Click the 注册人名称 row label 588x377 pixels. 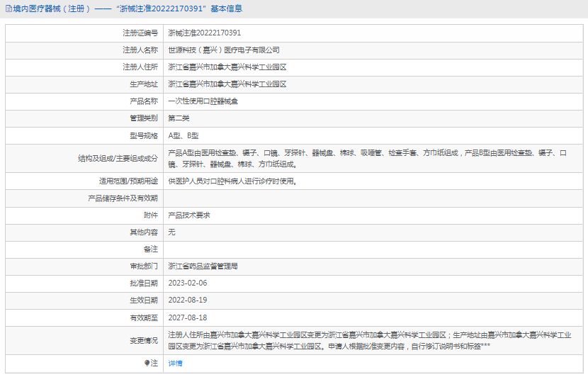[140, 50]
